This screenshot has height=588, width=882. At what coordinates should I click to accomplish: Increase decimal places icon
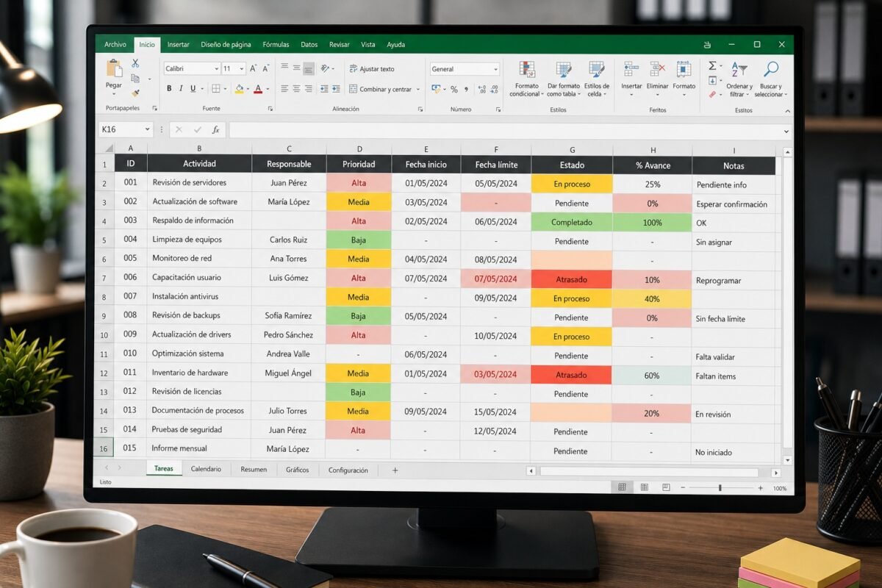point(482,90)
